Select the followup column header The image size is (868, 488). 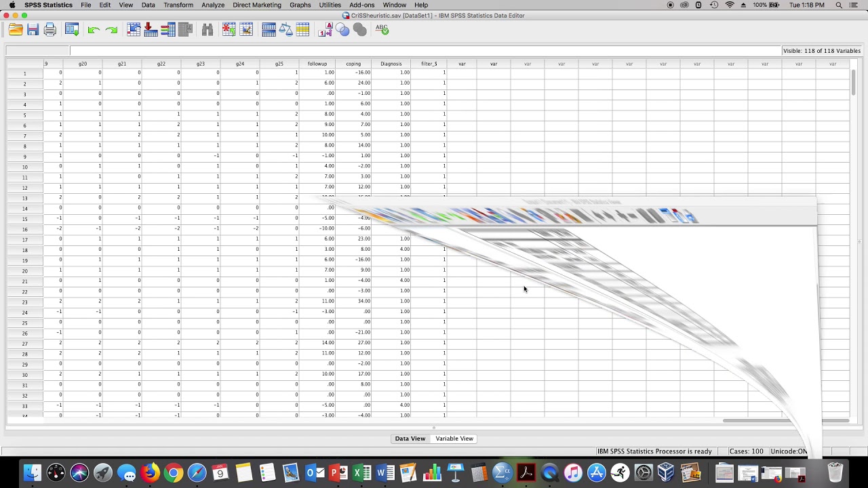pos(317,64)
